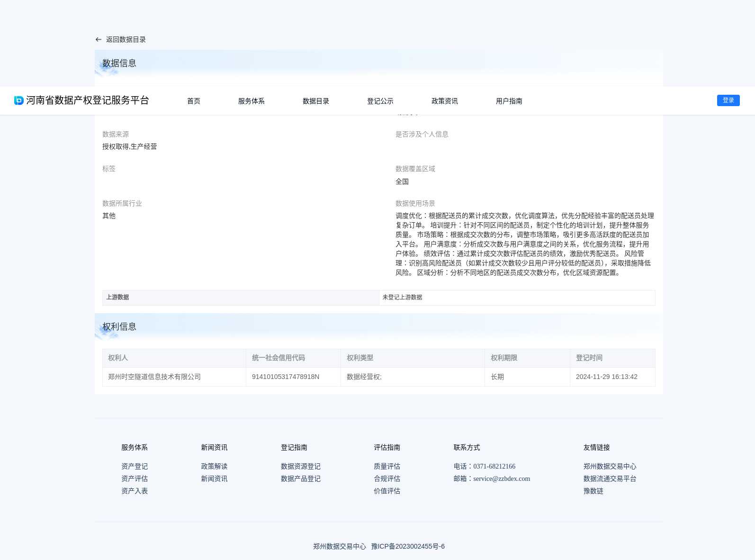
Task: Open 资产入表 footer link
Action: click(135, 491)
